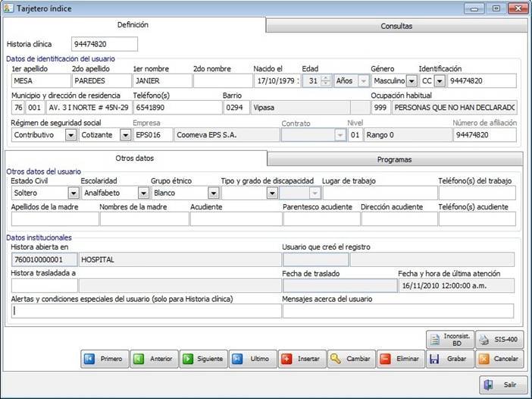Viewport: 532px width, 399px height.
Task: Expand the identification type CC dropdown
Action: tap(440, 81)
